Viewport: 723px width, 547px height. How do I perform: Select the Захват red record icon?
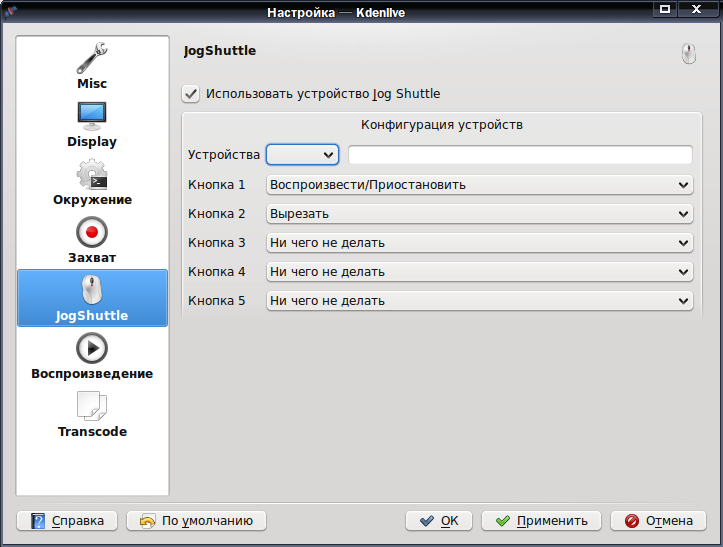coord(92,232)
